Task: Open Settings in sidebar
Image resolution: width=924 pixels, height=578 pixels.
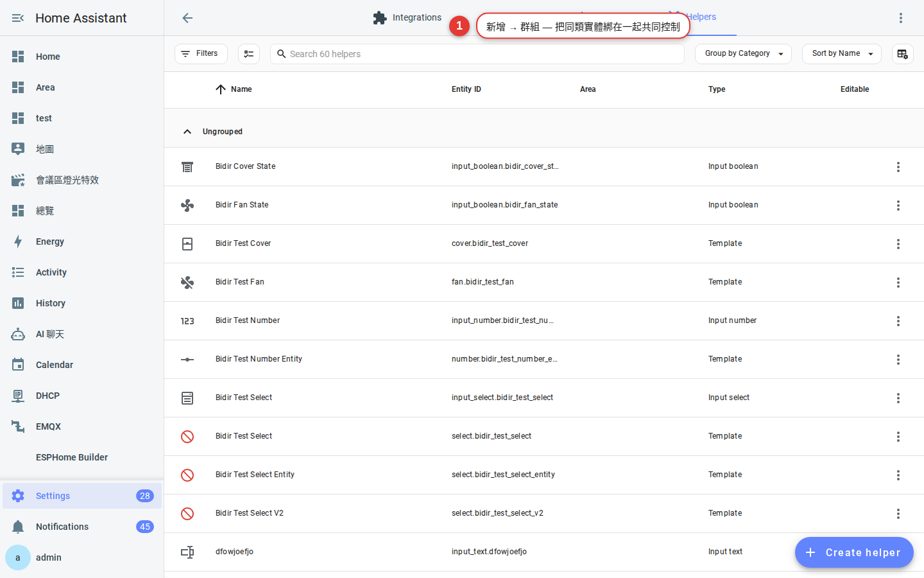Action: click(82, 496)
